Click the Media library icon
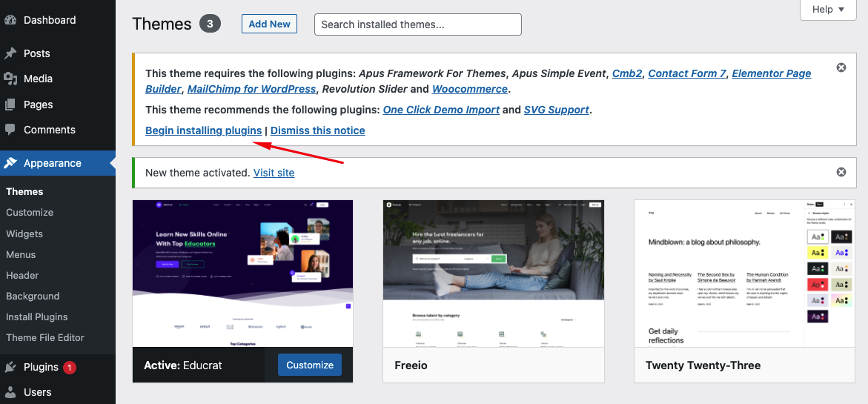 10,79
